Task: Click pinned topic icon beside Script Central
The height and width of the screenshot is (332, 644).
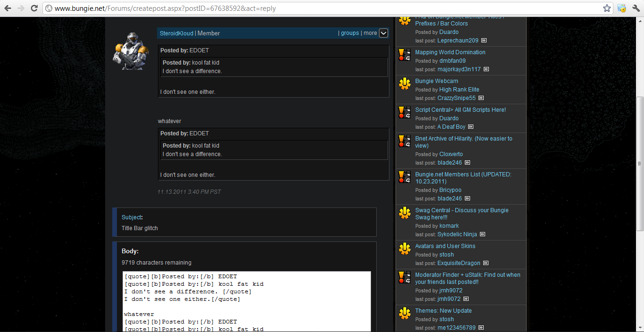Action: (405, 112)
